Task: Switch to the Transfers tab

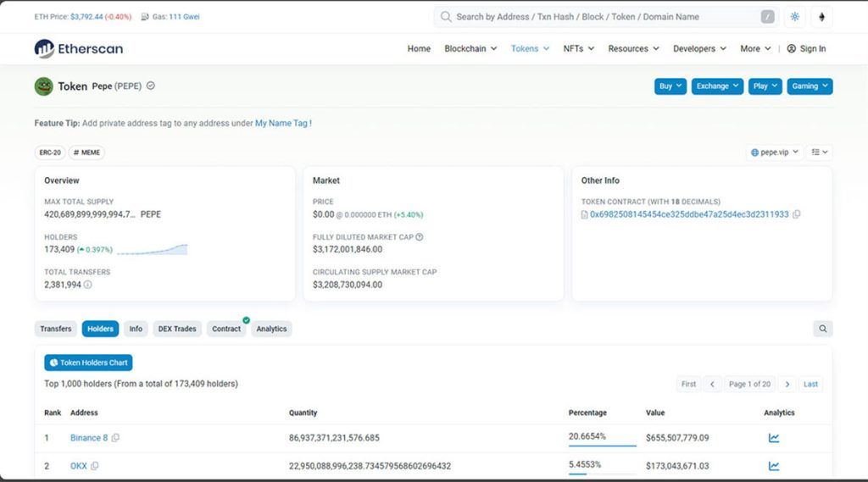Action: pyautogui.click(x=56, y=329)
